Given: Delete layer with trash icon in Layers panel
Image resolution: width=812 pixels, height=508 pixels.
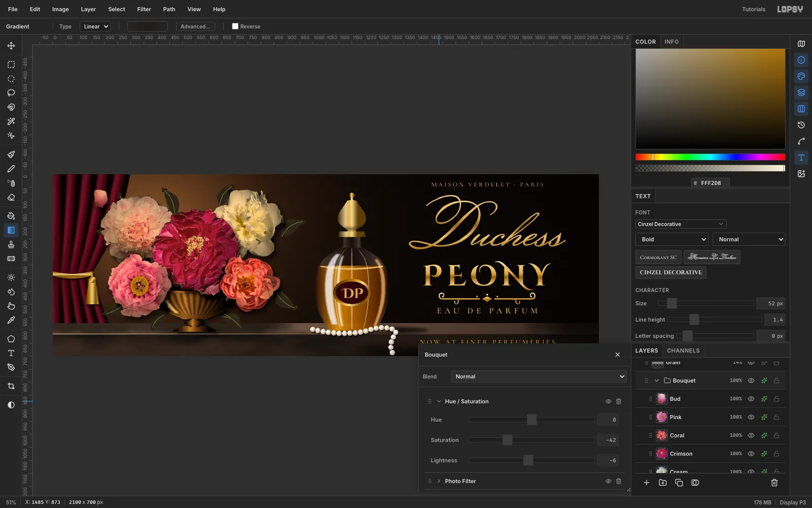Looking at the screenshot, I should 774,483.
